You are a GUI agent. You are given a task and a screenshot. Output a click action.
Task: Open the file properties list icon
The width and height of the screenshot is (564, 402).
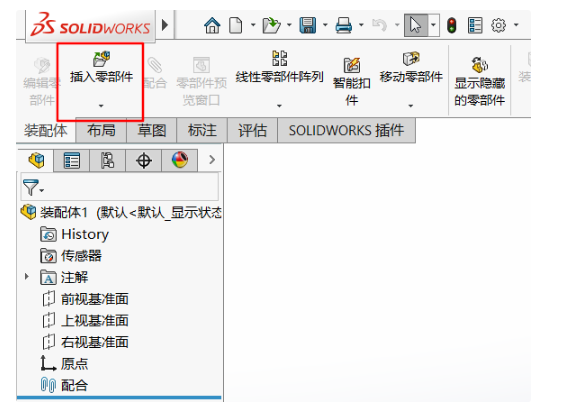point(475,25)
